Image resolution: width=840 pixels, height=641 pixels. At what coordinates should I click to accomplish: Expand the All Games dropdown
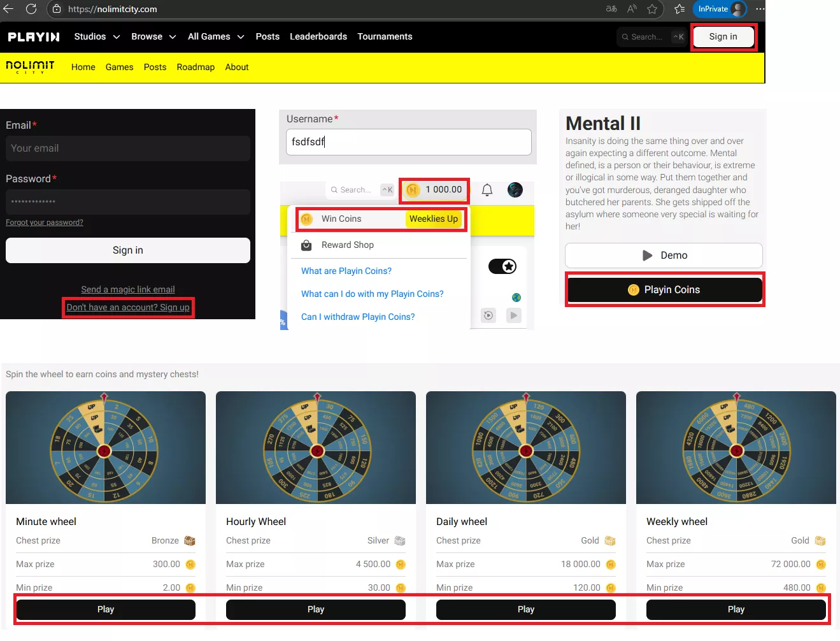click(216, 37)
